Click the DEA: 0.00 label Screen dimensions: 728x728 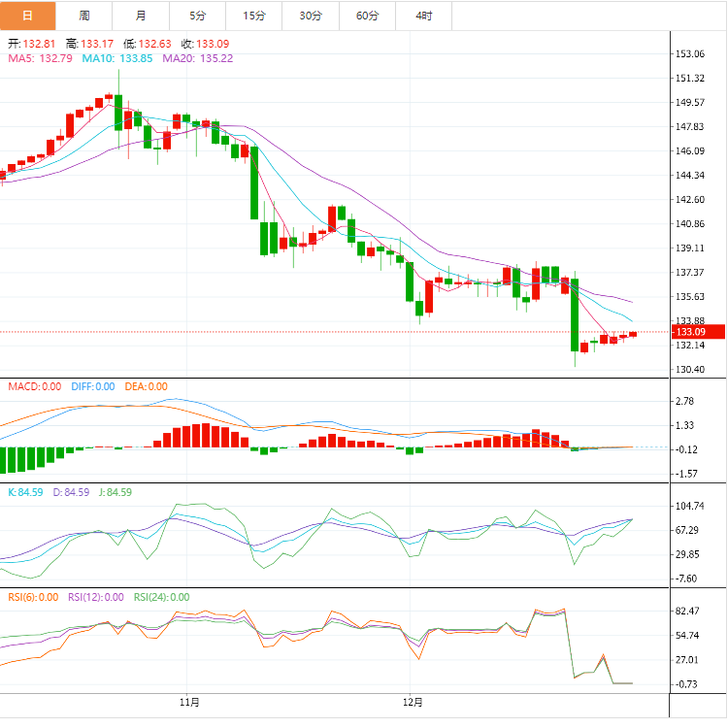146,386
